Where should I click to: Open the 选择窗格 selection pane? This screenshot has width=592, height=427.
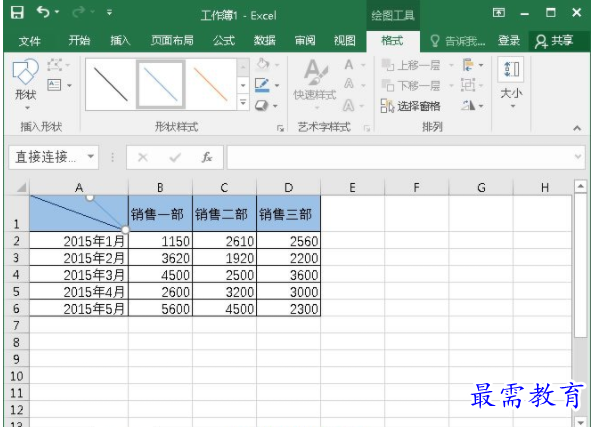411,106
